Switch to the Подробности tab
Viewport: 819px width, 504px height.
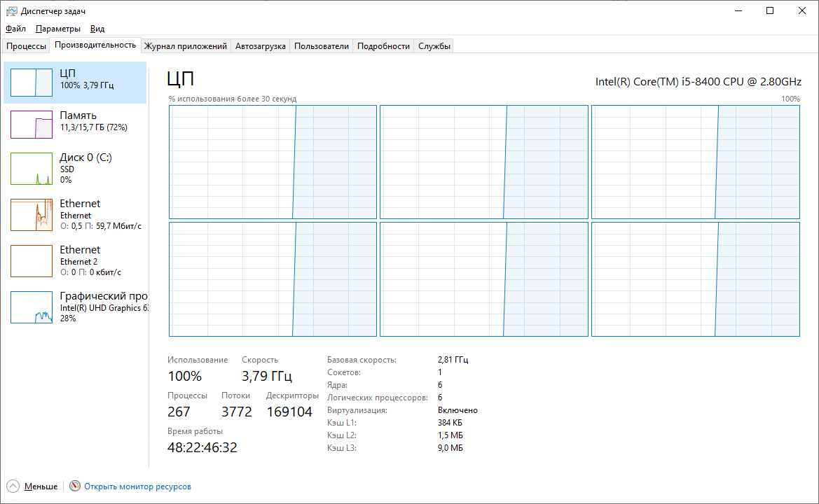383,46
